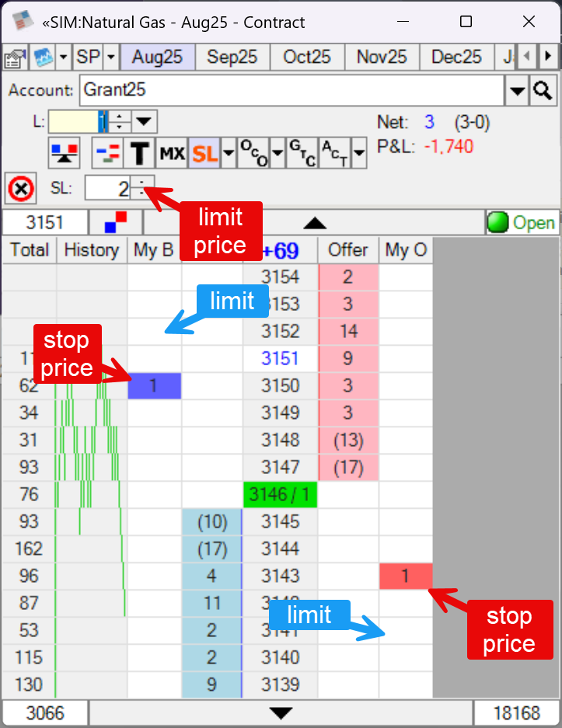This screenshot has width=562, height=728.
Task: Open the Account dropdown list
Action: 517,91
